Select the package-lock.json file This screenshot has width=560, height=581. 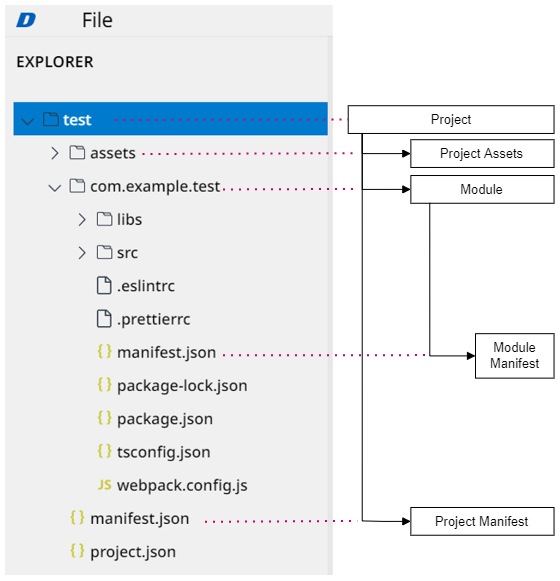point(172,385)
